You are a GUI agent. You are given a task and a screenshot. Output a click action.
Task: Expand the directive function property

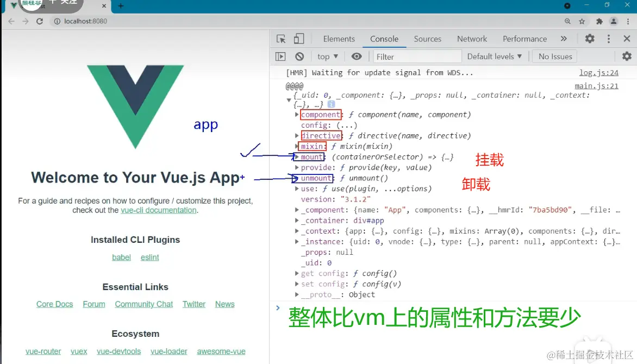click(297, 136)
